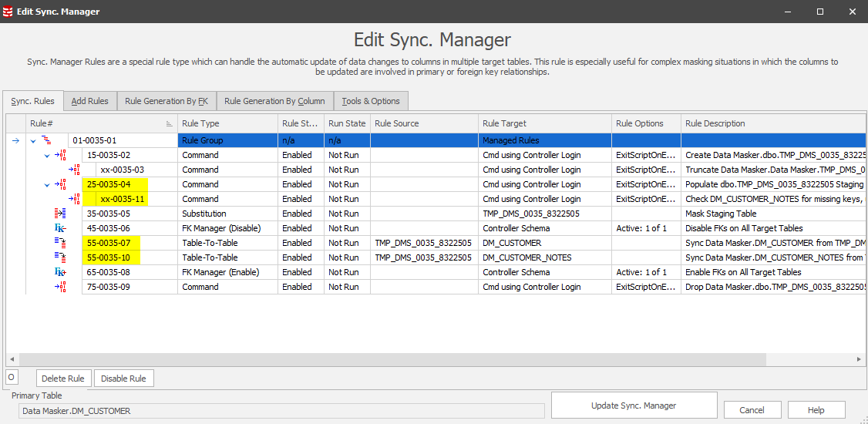Collapse the 25-0035-04 command rule
Viewport: 868px width, 424px height.
click(47, 185)
